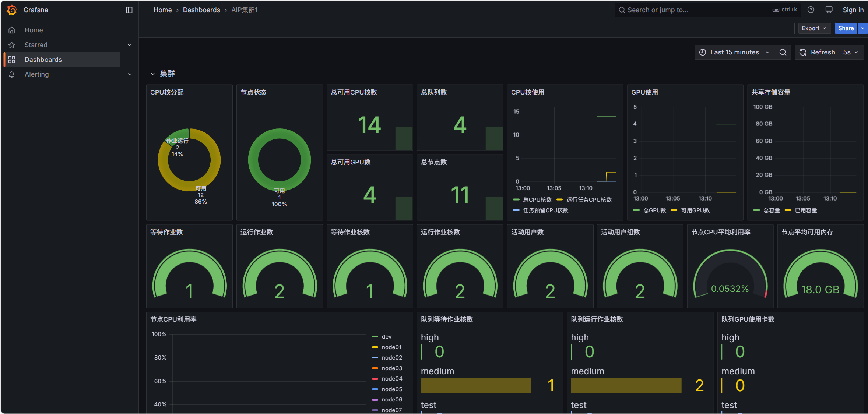Click the dock menu sidebar icon
Screen dimensions: 868x414
129,10
